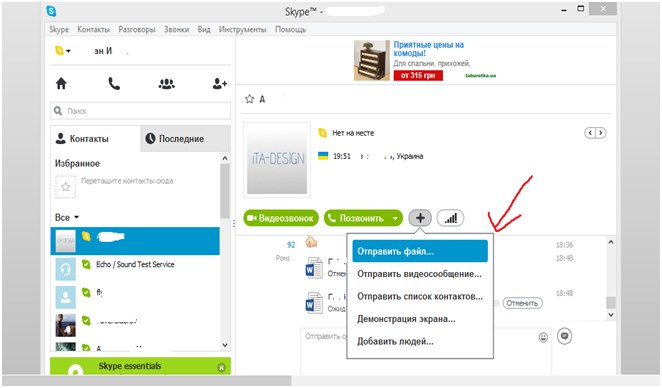Open the Помощь menu
This screenshot has width=662, height=388.
point(290,30)
